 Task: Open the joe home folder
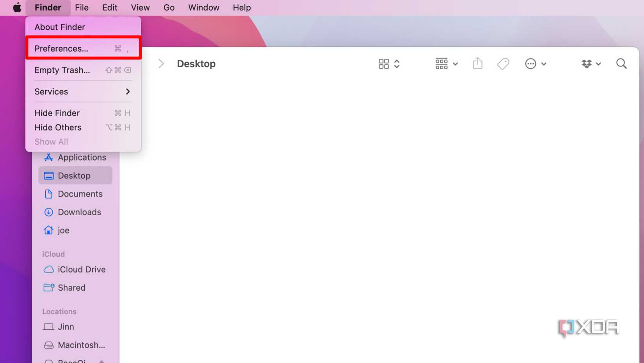pos(75,230)
